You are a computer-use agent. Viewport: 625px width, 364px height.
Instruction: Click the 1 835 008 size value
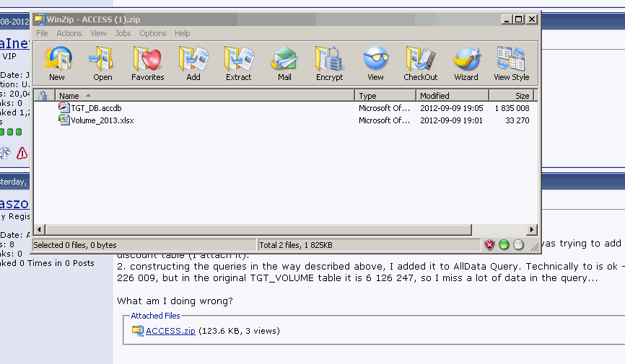(512, 108)
